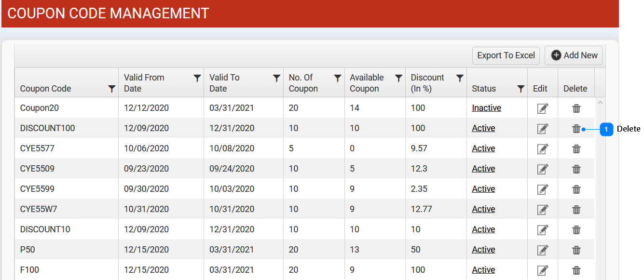This screenshot has height=280, width=644.
Task: Toggle Inactive status of Coupon20
Action: [x=486, y=108]
